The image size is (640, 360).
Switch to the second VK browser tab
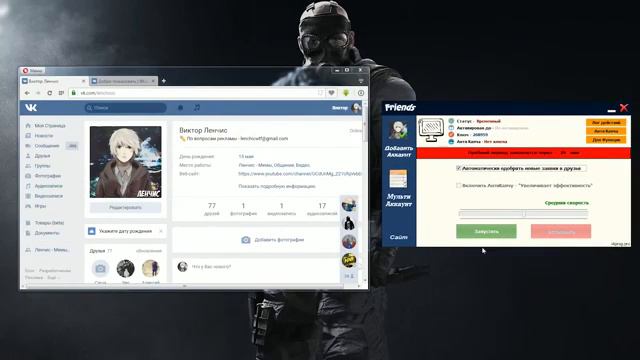click(x=123, y=81)
